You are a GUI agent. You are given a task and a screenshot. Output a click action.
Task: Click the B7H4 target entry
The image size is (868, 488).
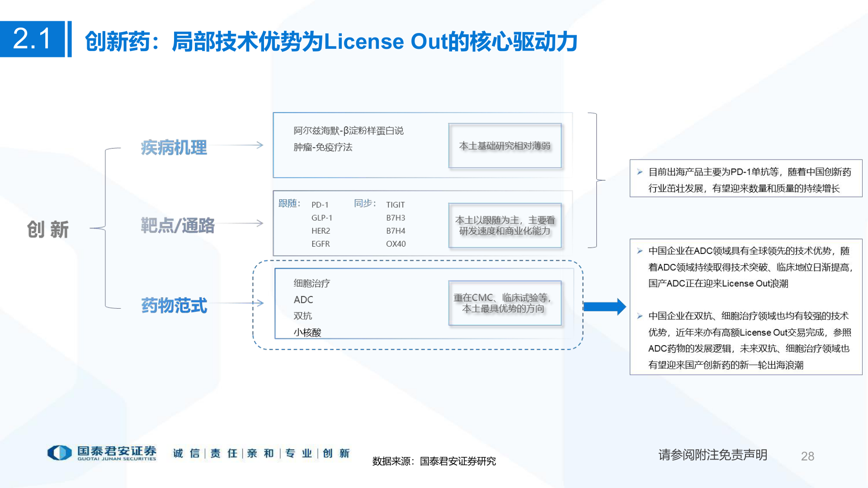click(x=396, y=231)
